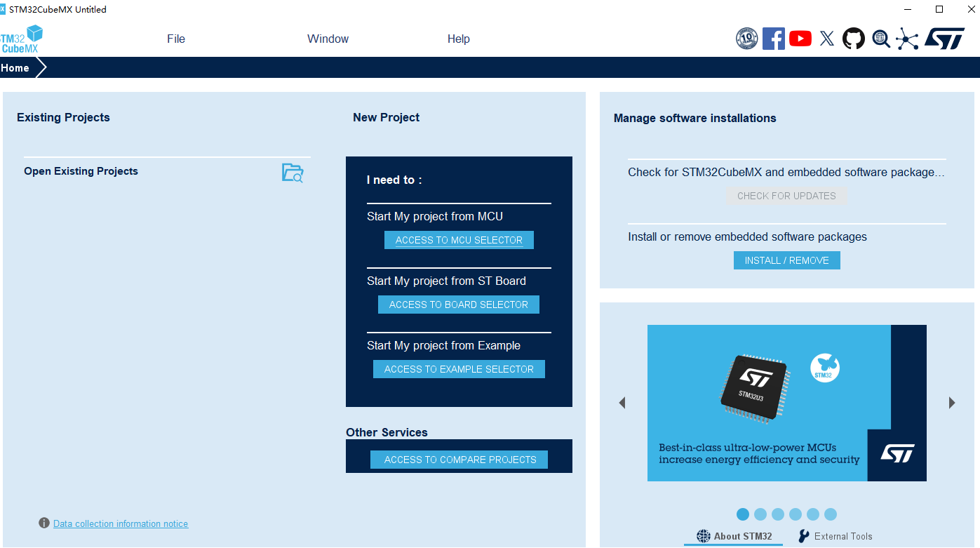This screenshot has height=548, width=980.
Task: Show next banner with right arrow
Action: click(x=952, y=403)
